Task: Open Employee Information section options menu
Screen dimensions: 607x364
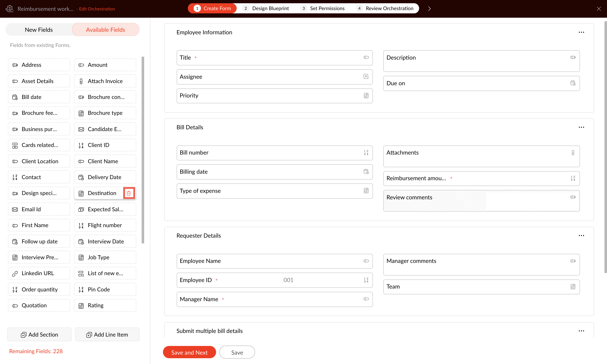Action: 581,32
